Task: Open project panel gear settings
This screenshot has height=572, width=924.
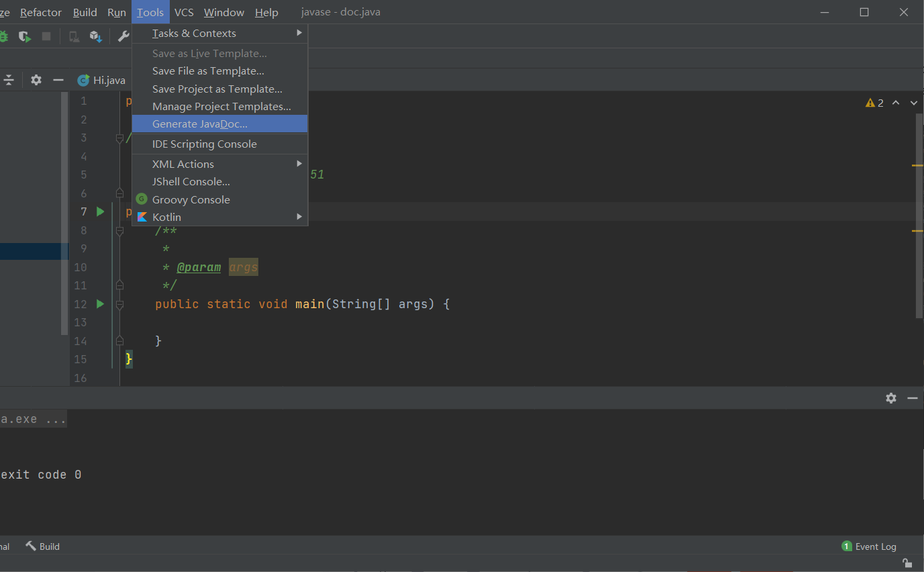Action: tap(36, 80)
